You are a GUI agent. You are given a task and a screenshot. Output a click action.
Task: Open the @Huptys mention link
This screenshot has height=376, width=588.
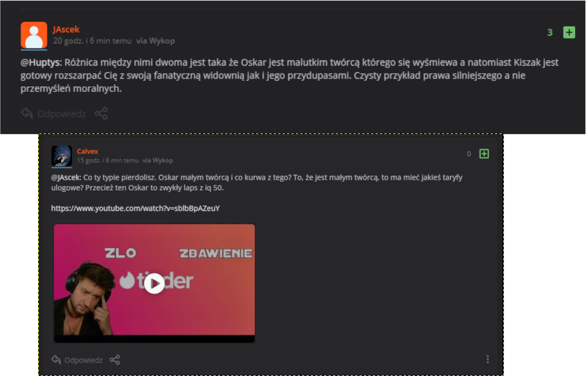coord(41,62)
